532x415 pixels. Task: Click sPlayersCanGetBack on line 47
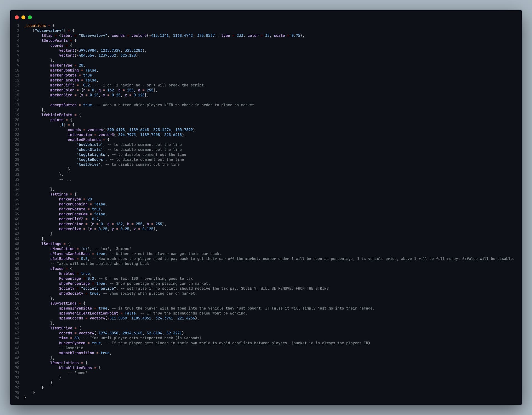point(70,254)
